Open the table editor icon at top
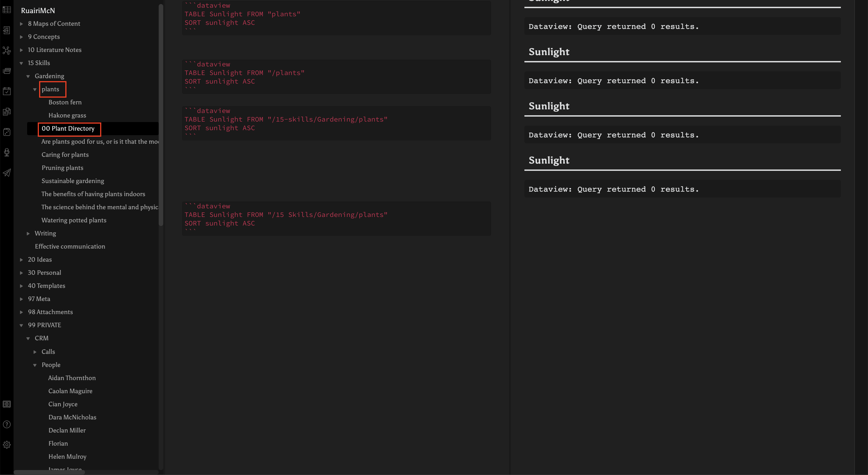 point(6,10)
